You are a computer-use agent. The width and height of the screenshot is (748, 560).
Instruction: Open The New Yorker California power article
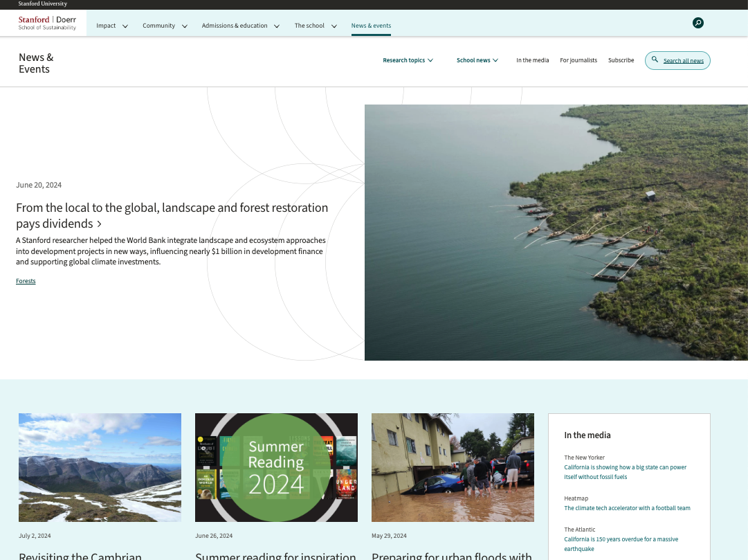pos(625,472)
